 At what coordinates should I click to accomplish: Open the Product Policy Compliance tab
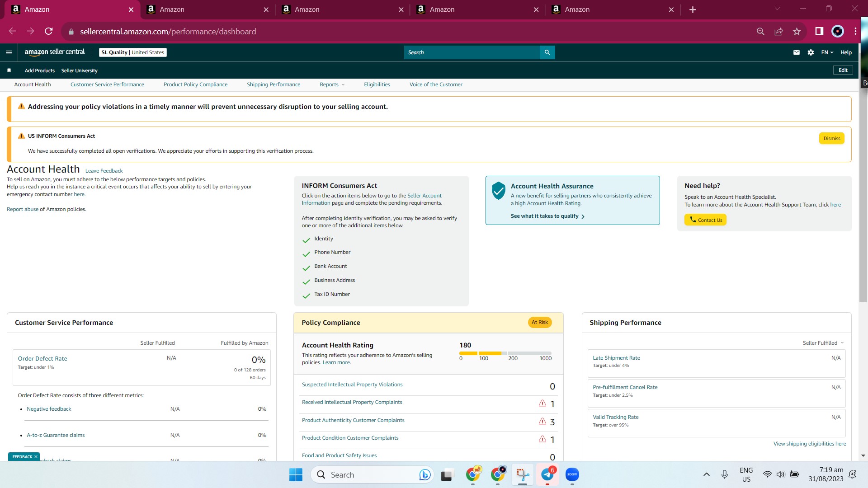pyautogui.click(x=195, y=84)
